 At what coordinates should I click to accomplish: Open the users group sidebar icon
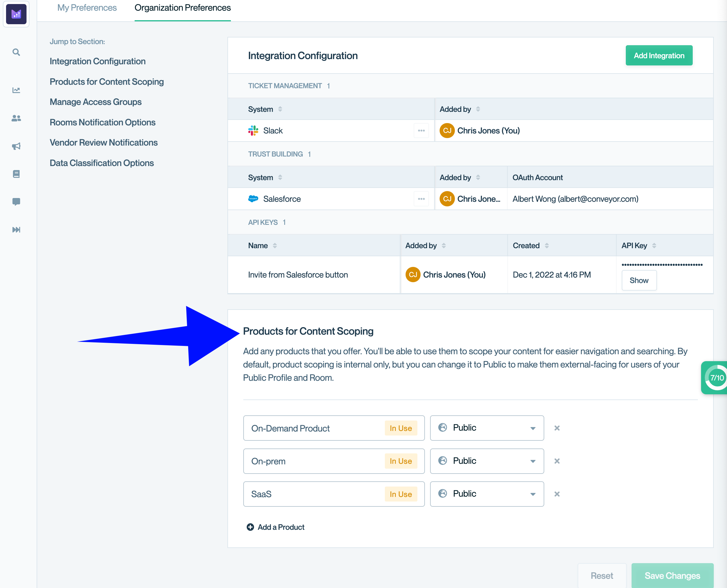16,118
